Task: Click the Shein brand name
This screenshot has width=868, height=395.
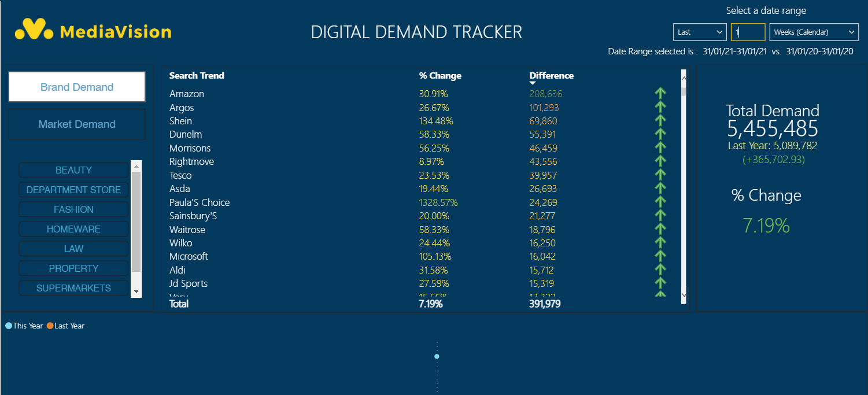Action: point(180,121)
